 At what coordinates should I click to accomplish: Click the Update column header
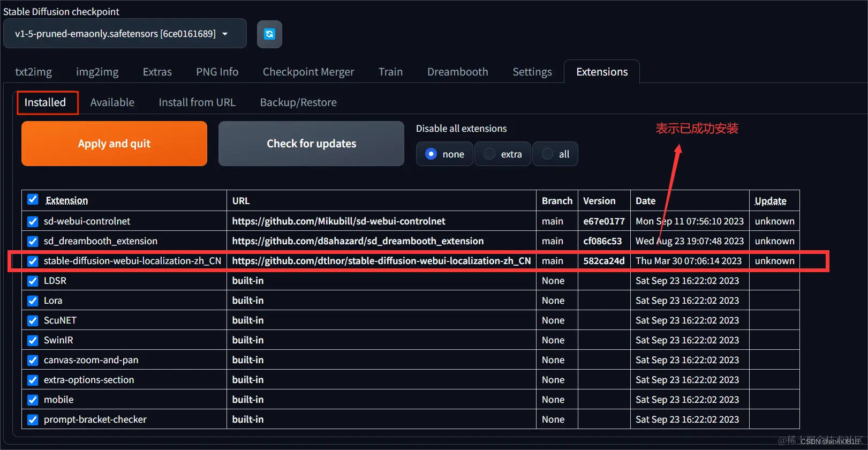click(x=771, y=201)
